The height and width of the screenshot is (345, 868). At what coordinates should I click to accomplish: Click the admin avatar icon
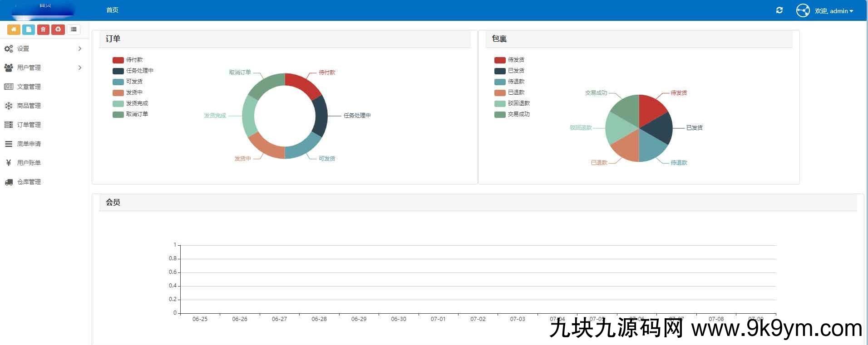(x=803, y=10)
